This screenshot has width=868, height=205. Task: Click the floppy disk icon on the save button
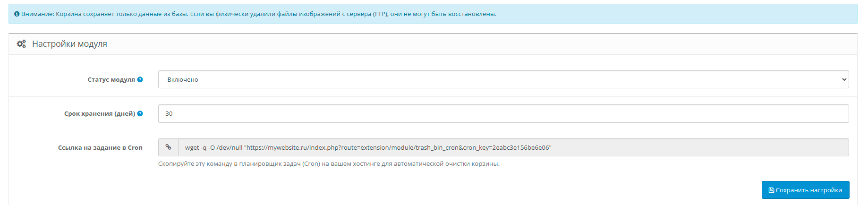tap(771, 190)
